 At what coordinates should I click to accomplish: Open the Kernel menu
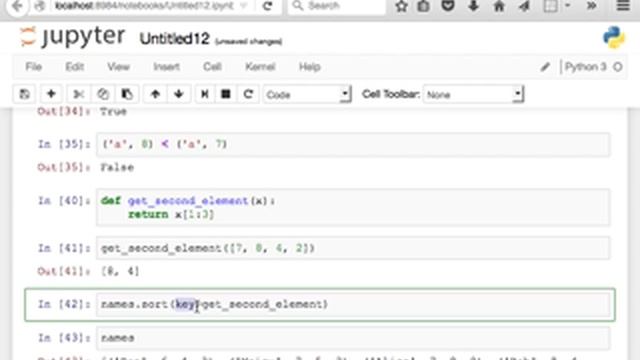click(x=260, y=67)
